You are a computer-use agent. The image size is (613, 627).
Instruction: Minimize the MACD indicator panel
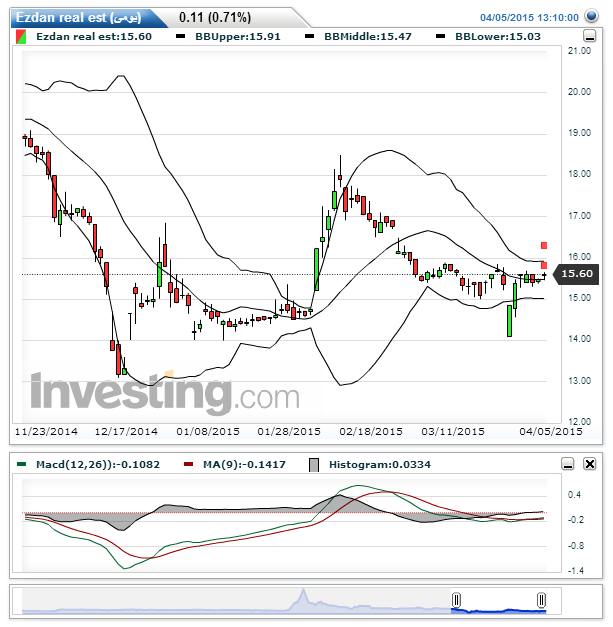[x=568, y=464]
